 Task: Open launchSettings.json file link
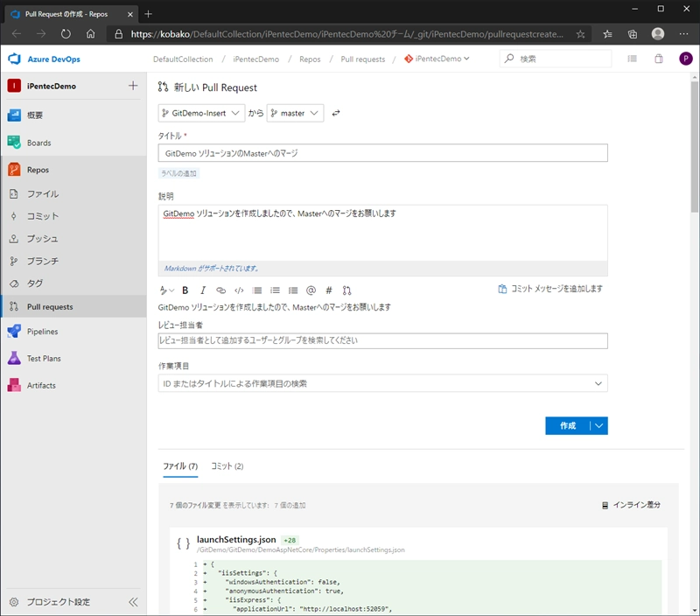click(x=236, y=540)
